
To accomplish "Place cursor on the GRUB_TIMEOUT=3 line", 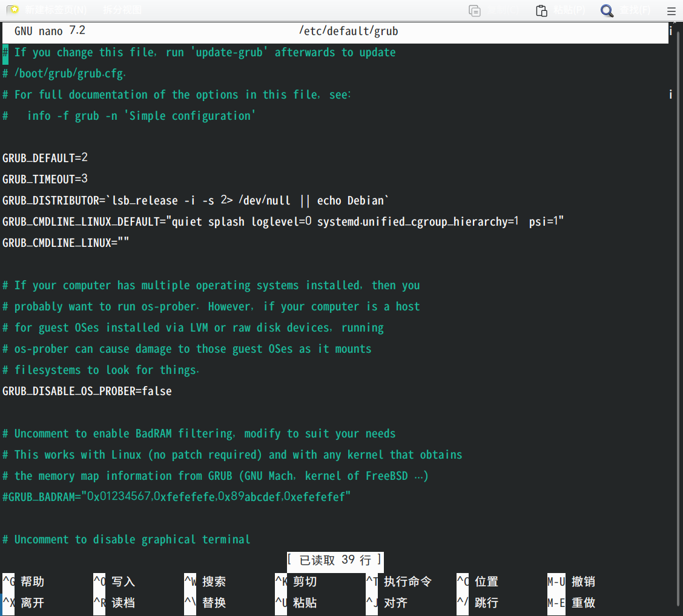I will (45, 179).
